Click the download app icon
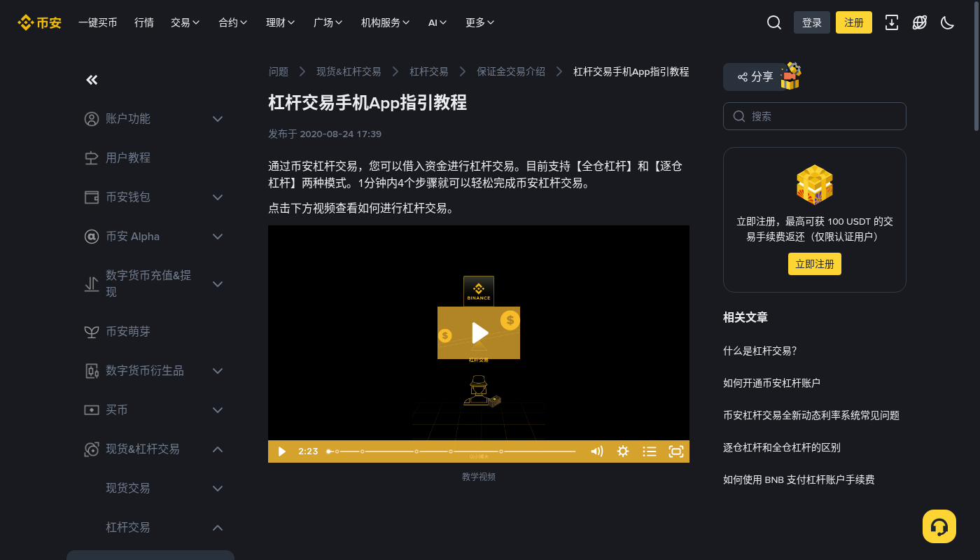Viewport: 980px width, 560px height. tap(892, 22)
